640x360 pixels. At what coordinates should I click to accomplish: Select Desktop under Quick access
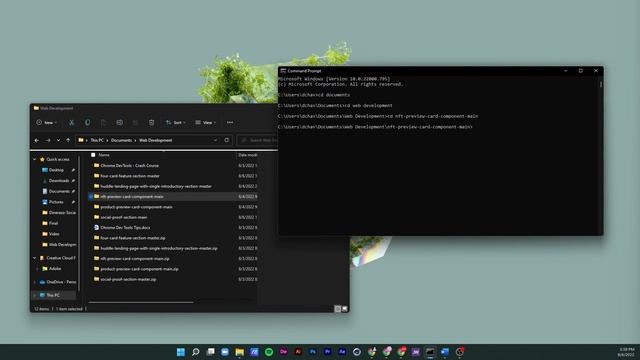click(x=56, y=170)
